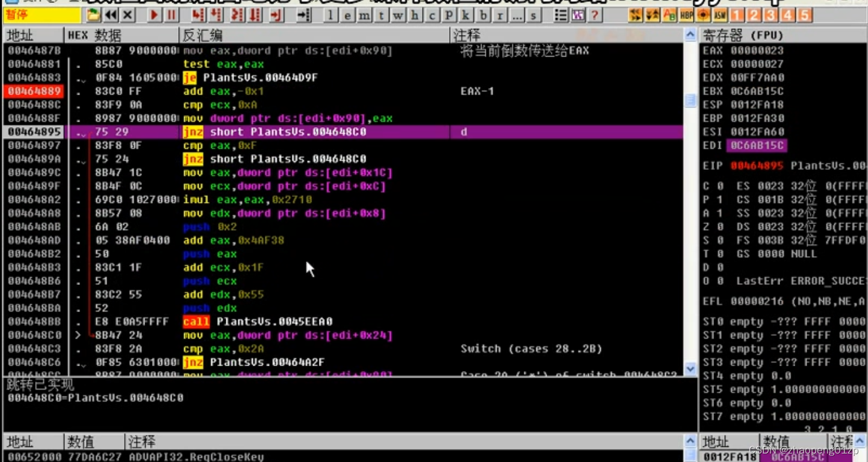Click orange numbered button 4
Screen dimensions: 868x462
coord(788,15)
